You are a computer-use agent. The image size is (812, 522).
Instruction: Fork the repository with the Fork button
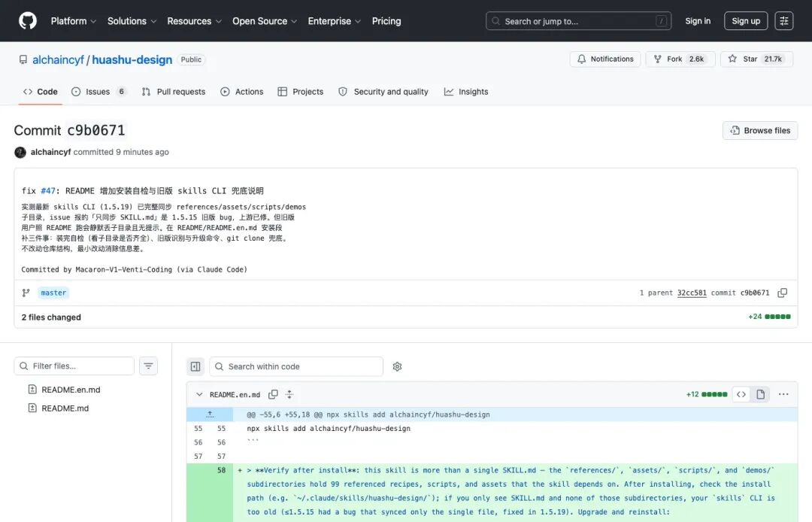680,59
